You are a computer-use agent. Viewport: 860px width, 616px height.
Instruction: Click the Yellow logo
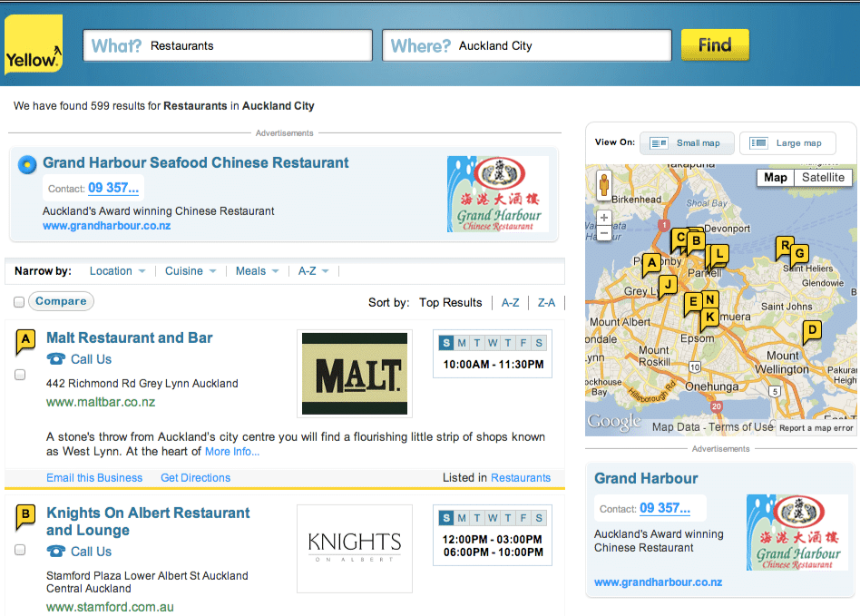[x=34, y=45]
